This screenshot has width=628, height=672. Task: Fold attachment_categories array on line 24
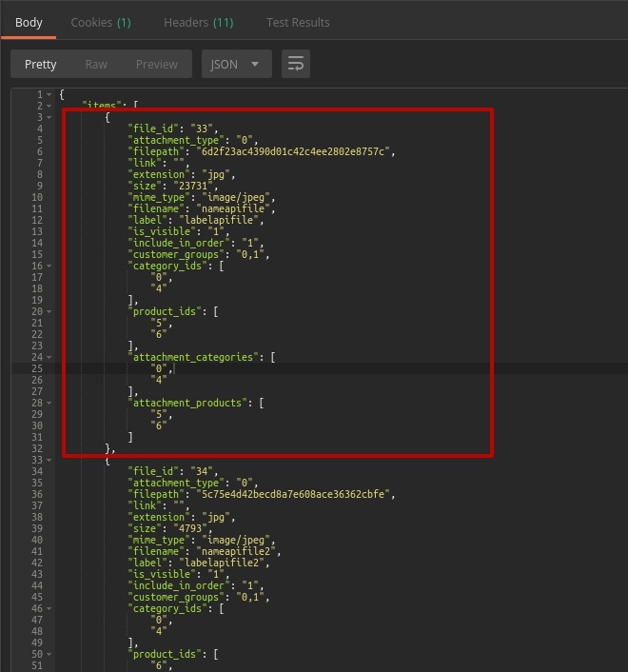tap(49, 357)
